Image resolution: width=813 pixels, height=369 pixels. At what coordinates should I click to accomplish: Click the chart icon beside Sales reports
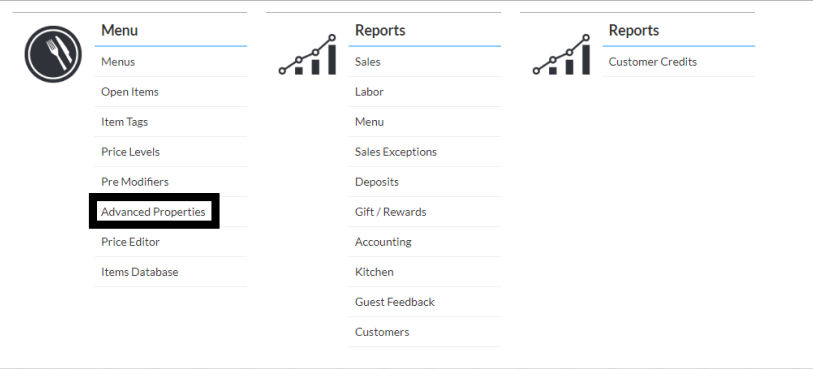coord(307,55)
